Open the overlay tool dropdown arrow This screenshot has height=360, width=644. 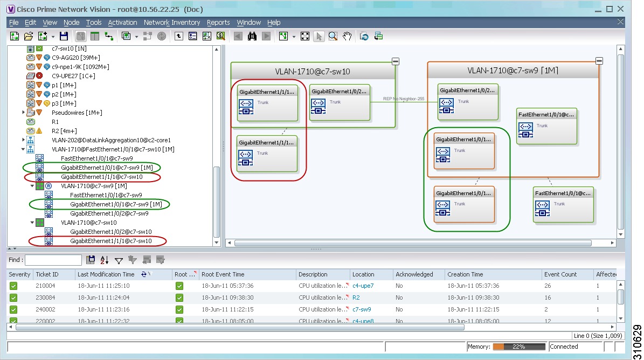(137, 37)
